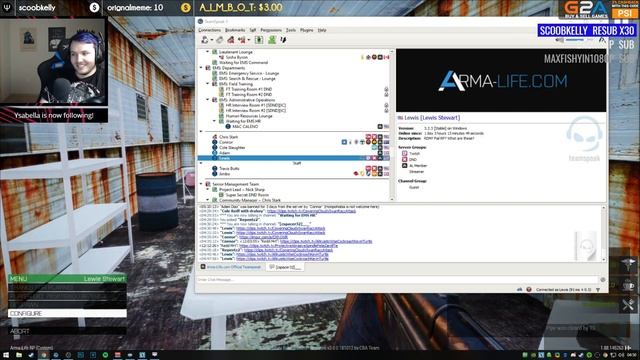The height and width of the screenshot is (360, 640).
Task: Collapse EMS Administrative Operations channel
Action: coord(208,100)
